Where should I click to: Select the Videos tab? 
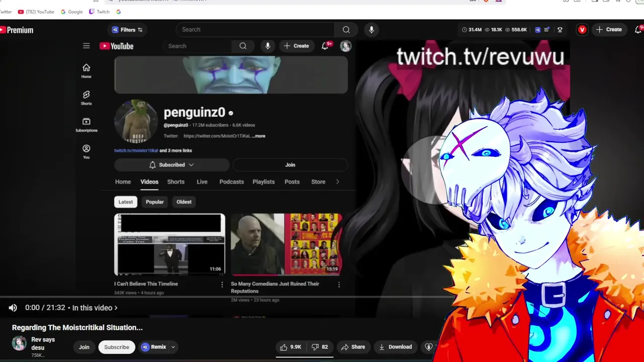[x=149, y=182]
